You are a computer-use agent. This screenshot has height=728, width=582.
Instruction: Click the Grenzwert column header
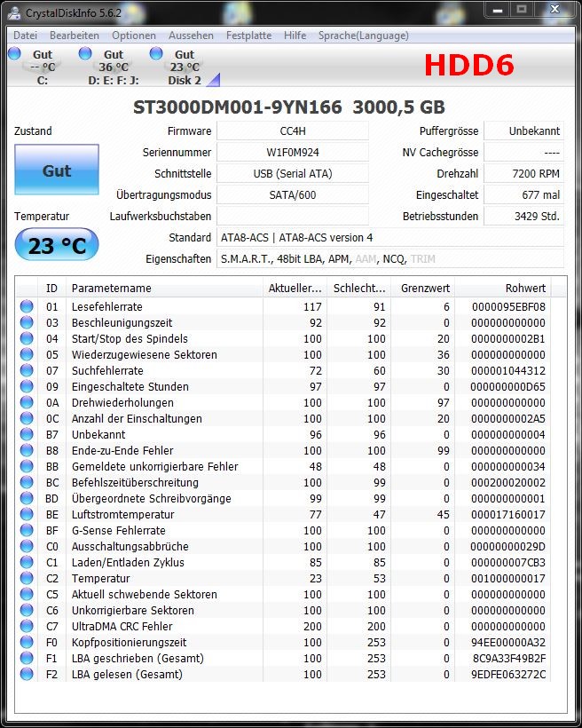click(x=423, y=289)
